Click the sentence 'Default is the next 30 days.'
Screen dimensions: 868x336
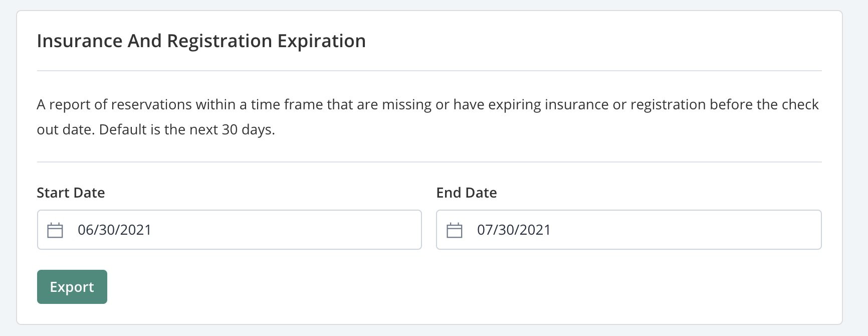click(x=187, y=129)
